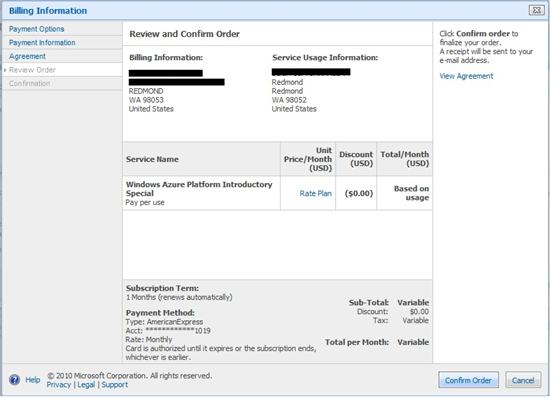The image size is (550, 398).
Task: Open the Support link
Action: tap(115, 385)
